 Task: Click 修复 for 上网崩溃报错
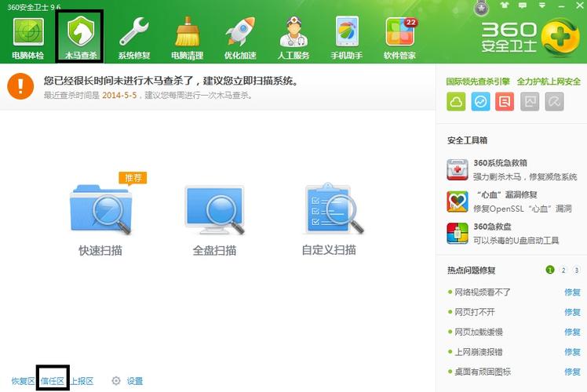572,351
